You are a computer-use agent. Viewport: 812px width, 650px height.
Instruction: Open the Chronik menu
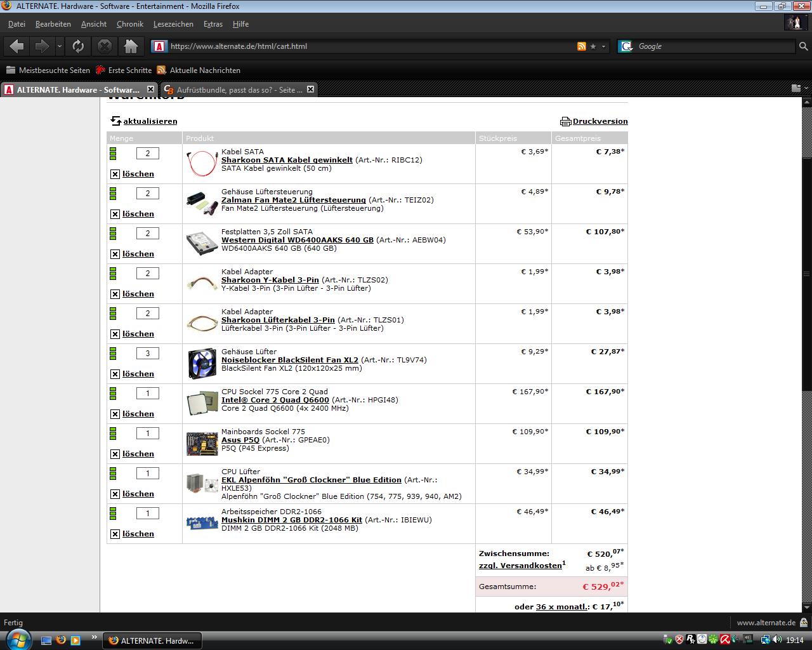[130, 24]
